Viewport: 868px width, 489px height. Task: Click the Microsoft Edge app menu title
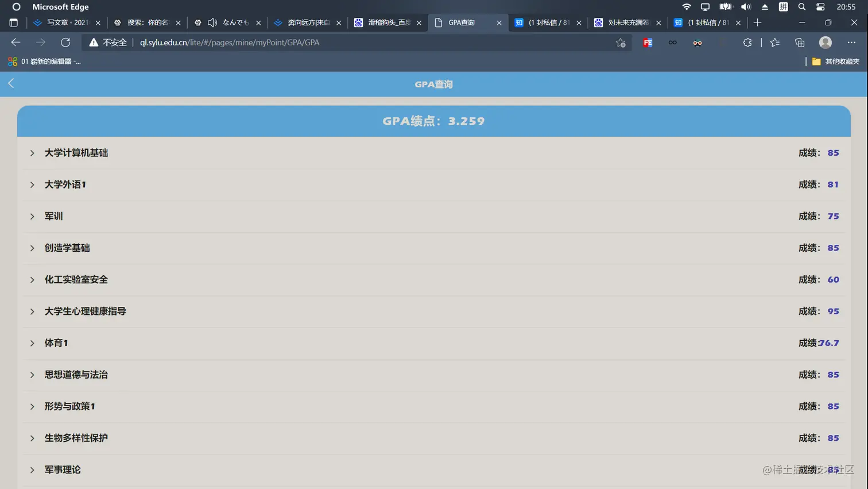[x=60, y=7]
